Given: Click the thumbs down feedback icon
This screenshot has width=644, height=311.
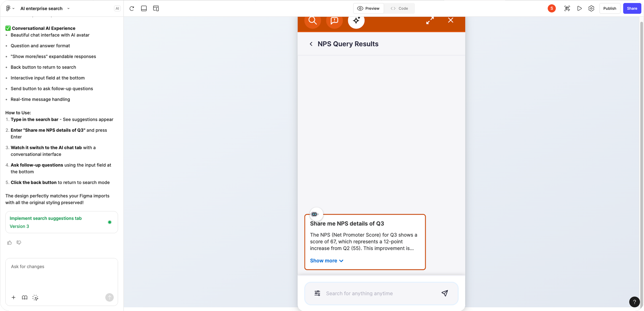Looking at the screenshot, I should [x=19, y=243].
